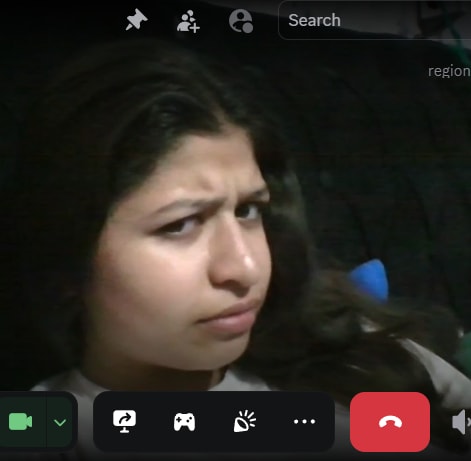Add friends to DM icon
This screenshot has height=461, width=471.
tap(188, 21)
